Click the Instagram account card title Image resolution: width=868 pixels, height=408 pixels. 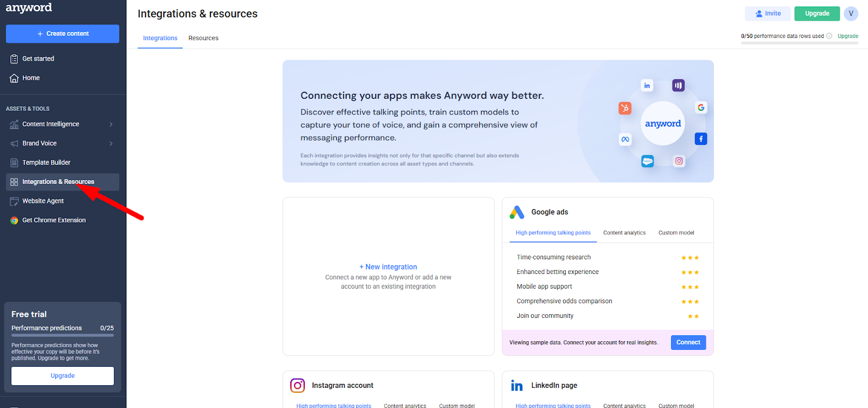(342, 386)
